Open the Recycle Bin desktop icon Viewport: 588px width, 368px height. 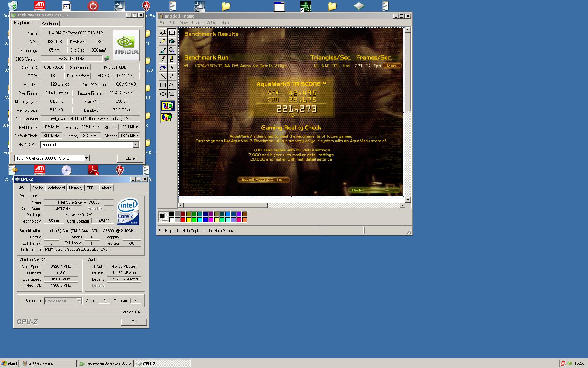point(13,6)
